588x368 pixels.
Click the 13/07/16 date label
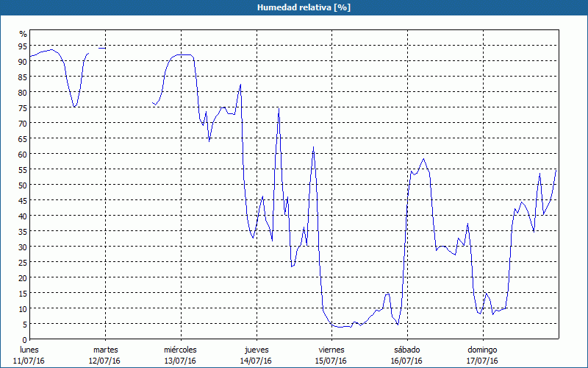pos(180,361)
